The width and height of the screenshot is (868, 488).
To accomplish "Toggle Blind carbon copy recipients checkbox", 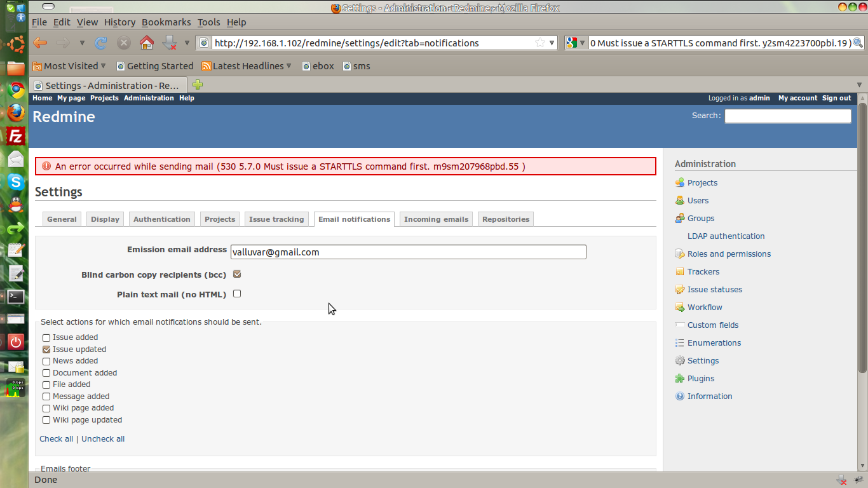I will pyautogui.click(x=237, y=274).
